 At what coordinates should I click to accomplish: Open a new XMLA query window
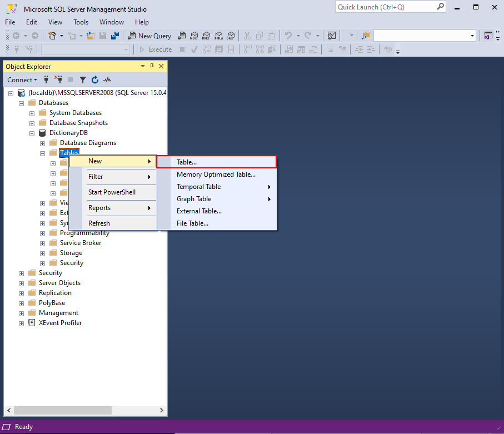click(x=218, y=36)
